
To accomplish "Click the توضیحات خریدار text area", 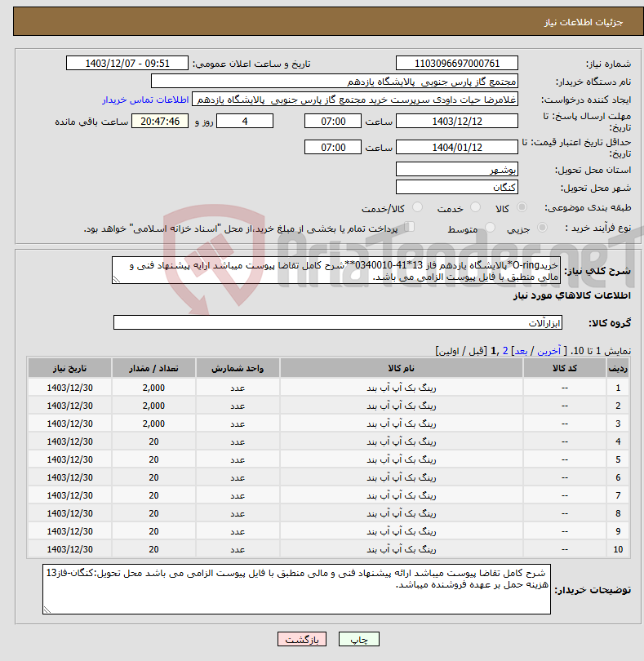I will coord(296,589).
